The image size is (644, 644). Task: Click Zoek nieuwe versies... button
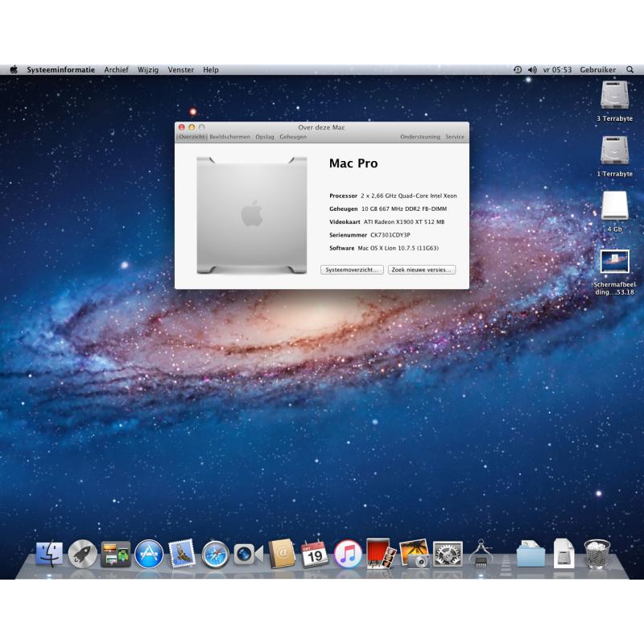coord(422,270)
